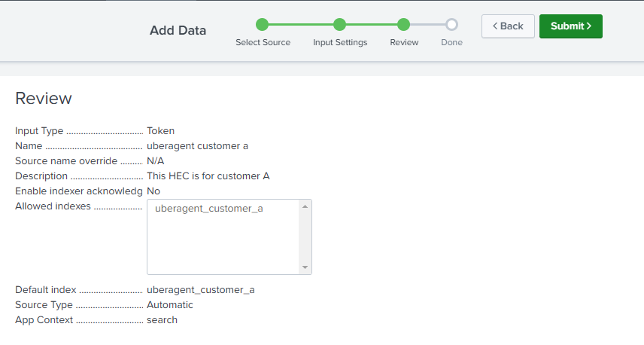Click the Source Type value Automatic
644x345 pixels.
pos(170,305)
